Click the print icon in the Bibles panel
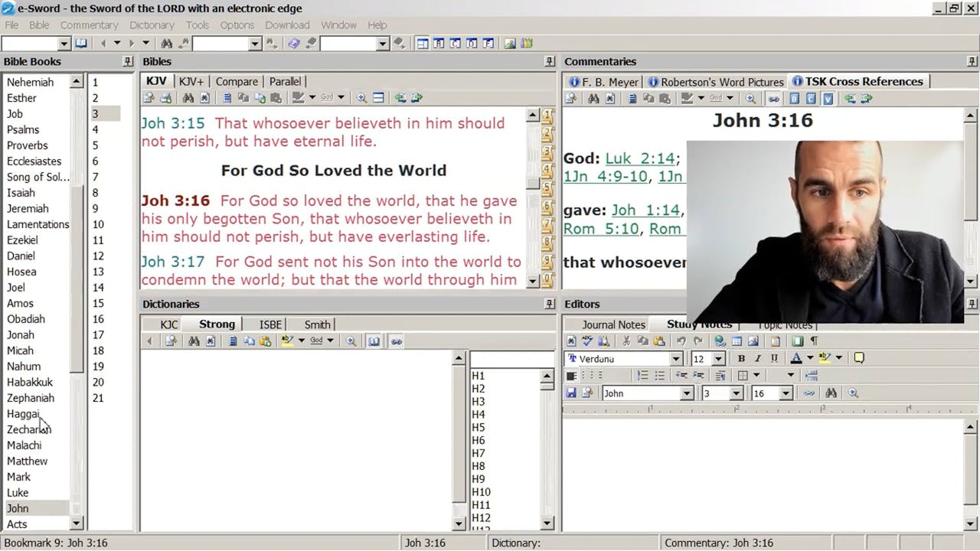The height and width of the screenshot is (551, 980). point(165,97)
